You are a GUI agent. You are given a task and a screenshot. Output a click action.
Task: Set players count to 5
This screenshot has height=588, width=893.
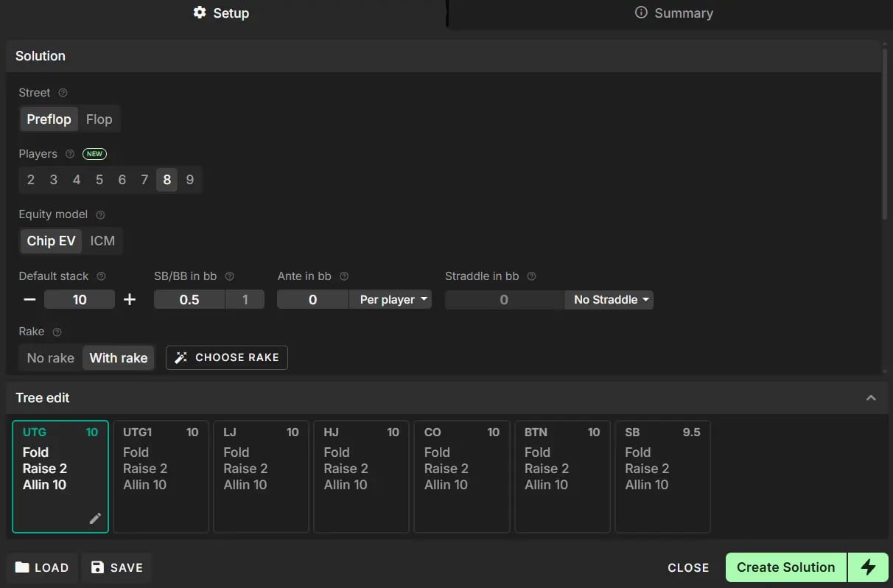click(x=99, y=180)
